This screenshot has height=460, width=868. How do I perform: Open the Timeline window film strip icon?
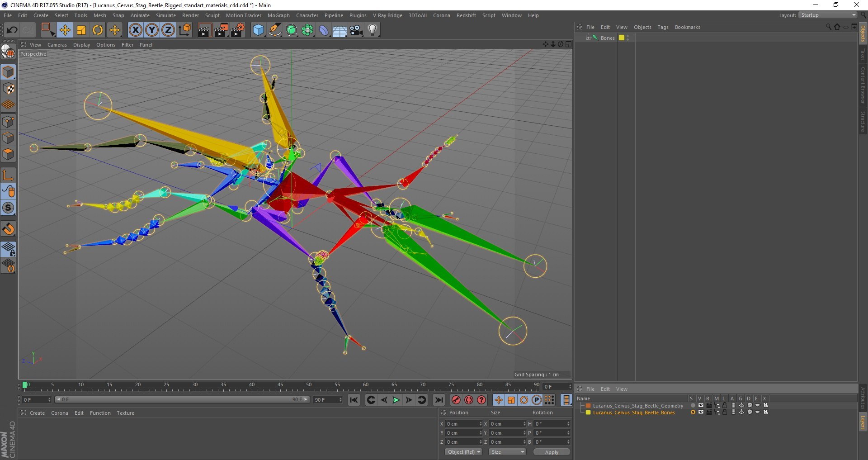point(566,400)
